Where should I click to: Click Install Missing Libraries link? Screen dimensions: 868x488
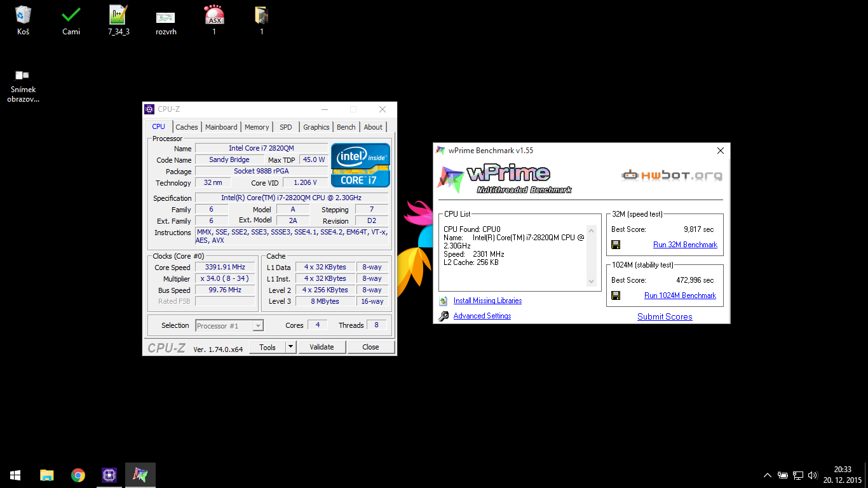click(487, 301)
